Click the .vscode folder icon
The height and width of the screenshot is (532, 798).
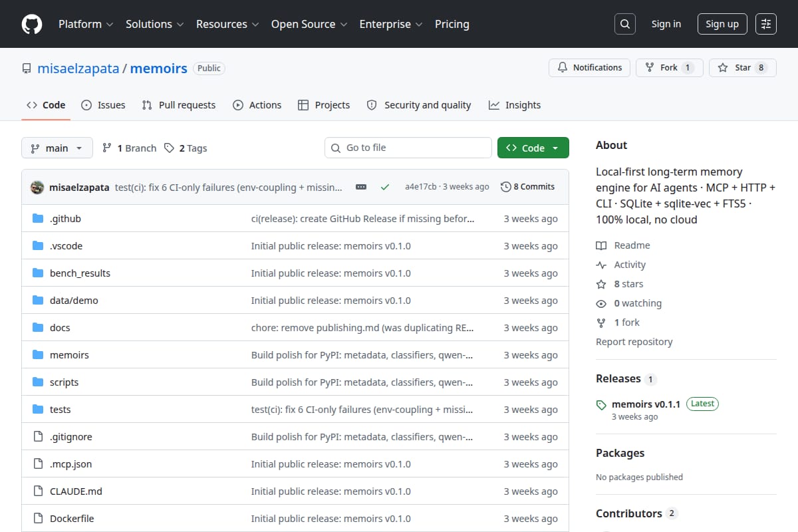(x=38, y=245)
